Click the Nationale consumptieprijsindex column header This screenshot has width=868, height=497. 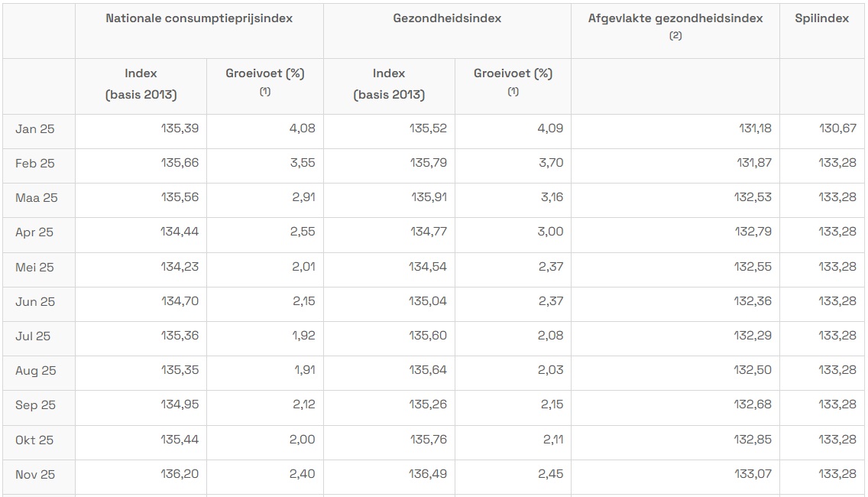tap(199, 18)
